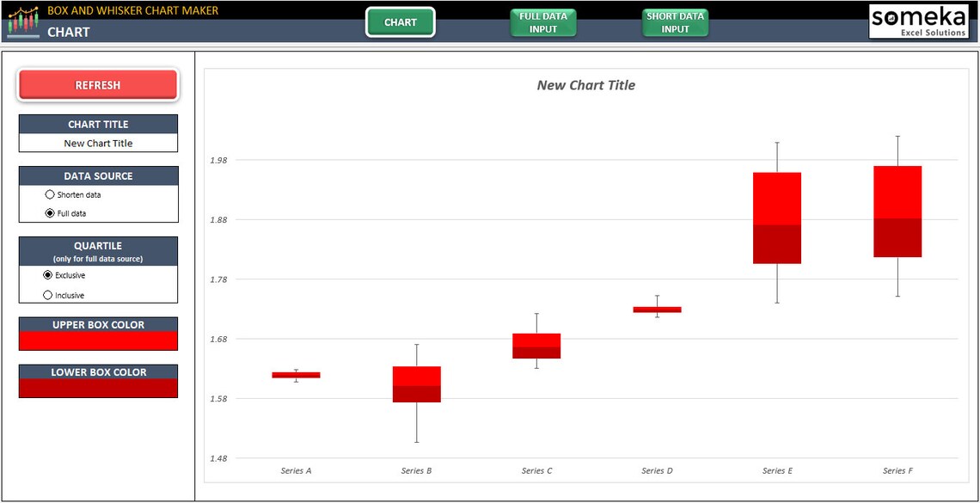Open the FULL DATA INPUT sheet
980x503 pixels.
[x=542, y=21]
